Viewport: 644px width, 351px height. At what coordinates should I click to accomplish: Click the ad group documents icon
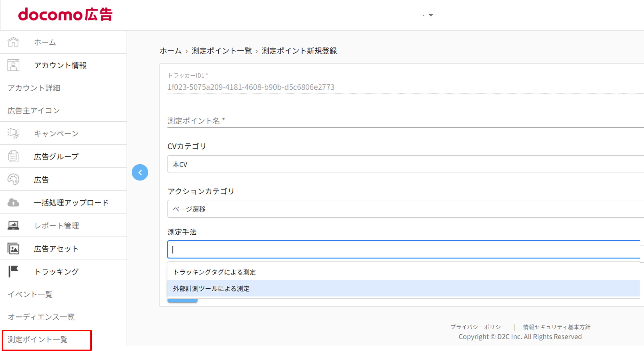click(x=13, y=156)
